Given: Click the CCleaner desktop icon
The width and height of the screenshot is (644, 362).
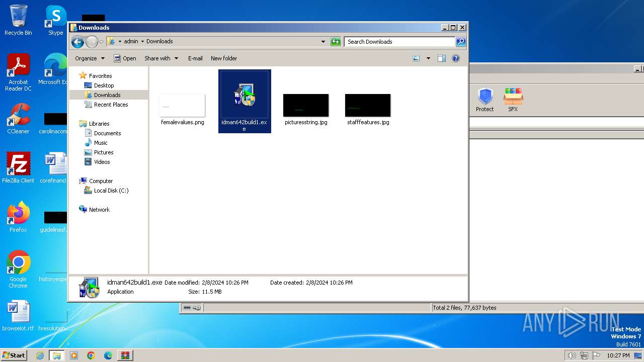Looking at the screenshot, I should [18, 119].
